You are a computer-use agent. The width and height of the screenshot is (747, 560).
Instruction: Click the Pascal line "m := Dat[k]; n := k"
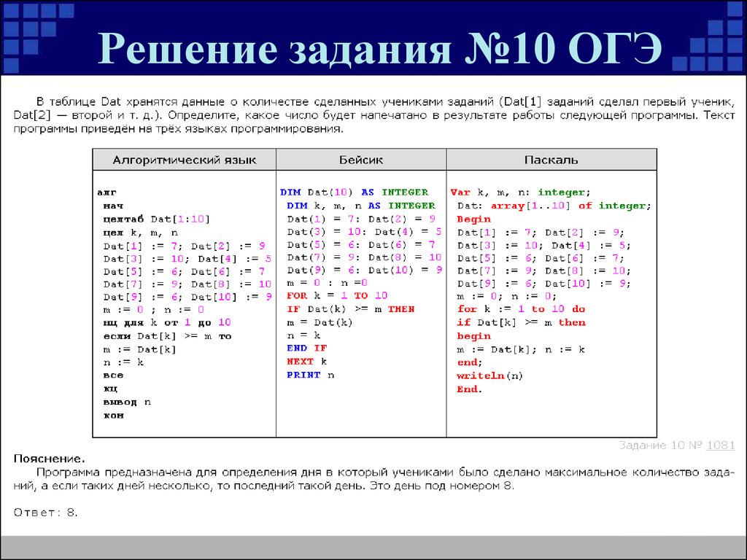(521, 349)
